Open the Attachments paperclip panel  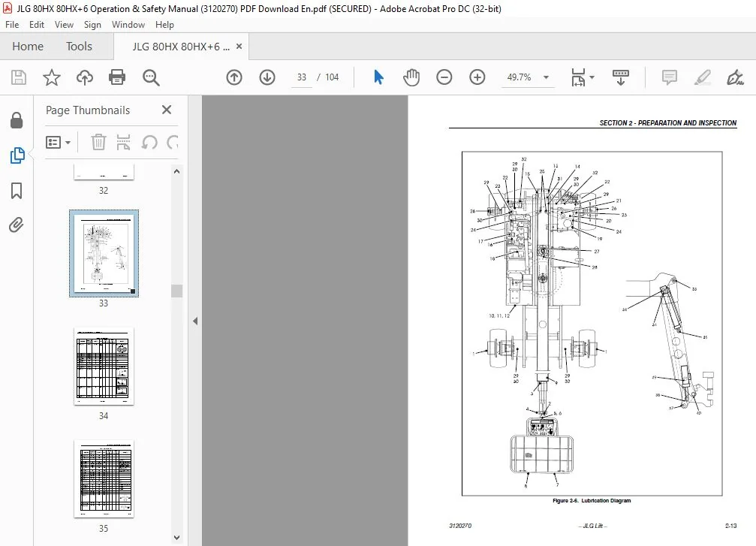coord(17,225)
